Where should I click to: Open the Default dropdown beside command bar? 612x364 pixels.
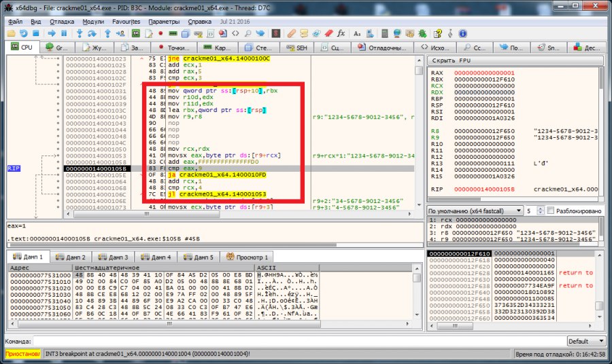tap(587, 341)
